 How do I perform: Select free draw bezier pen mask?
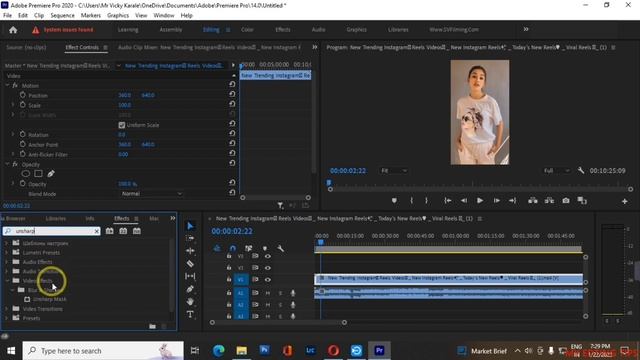point(51,174)
